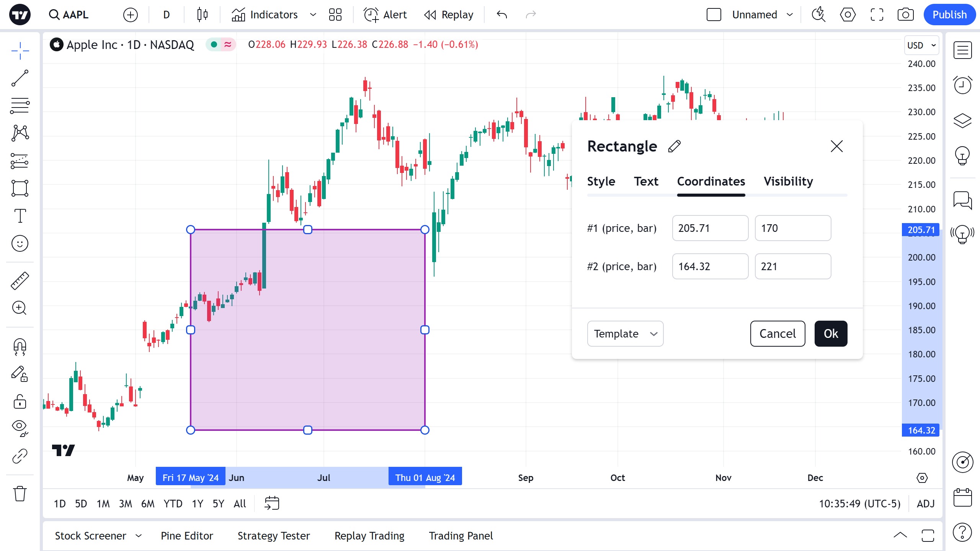Screen dimensions: 980x551
Task: Select the Text annotation tool
Action: click(x=20, y=216)
